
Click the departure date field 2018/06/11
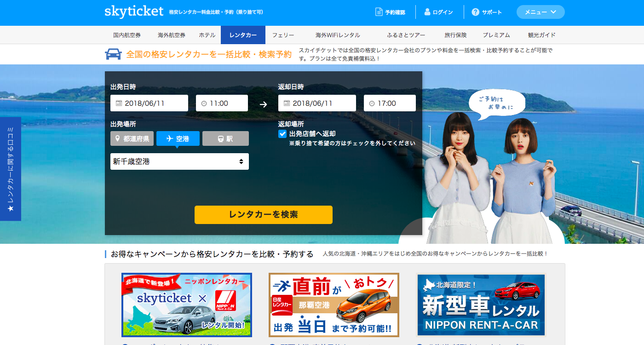tap(149, 103)
